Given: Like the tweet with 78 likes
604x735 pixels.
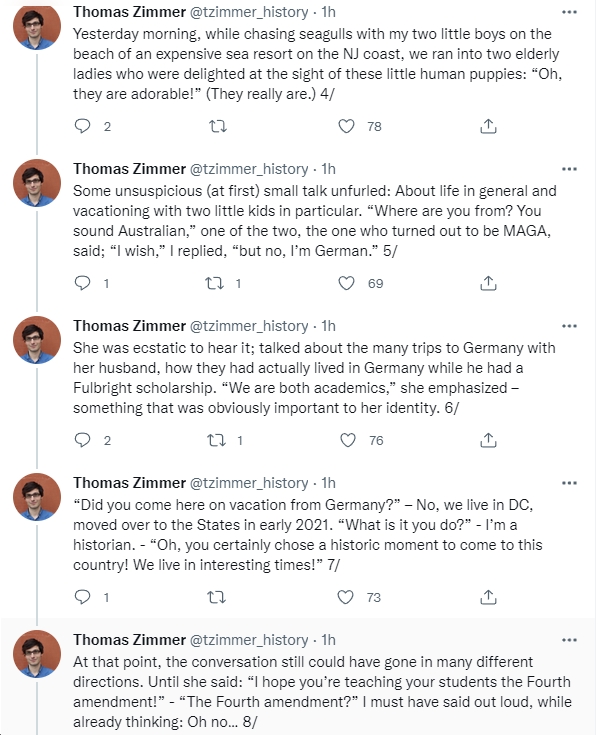Looking at the screenshot, I should (x=346, y=126).
